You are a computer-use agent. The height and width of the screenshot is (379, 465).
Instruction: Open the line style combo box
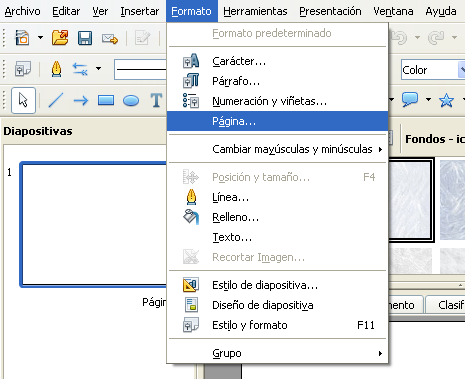[x=140, y=69]
